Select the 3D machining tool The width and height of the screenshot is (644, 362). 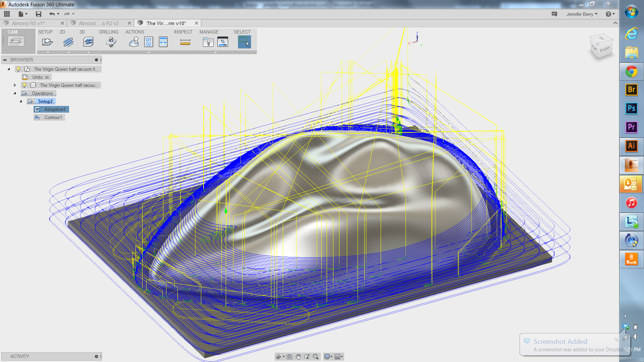(88, 42)
